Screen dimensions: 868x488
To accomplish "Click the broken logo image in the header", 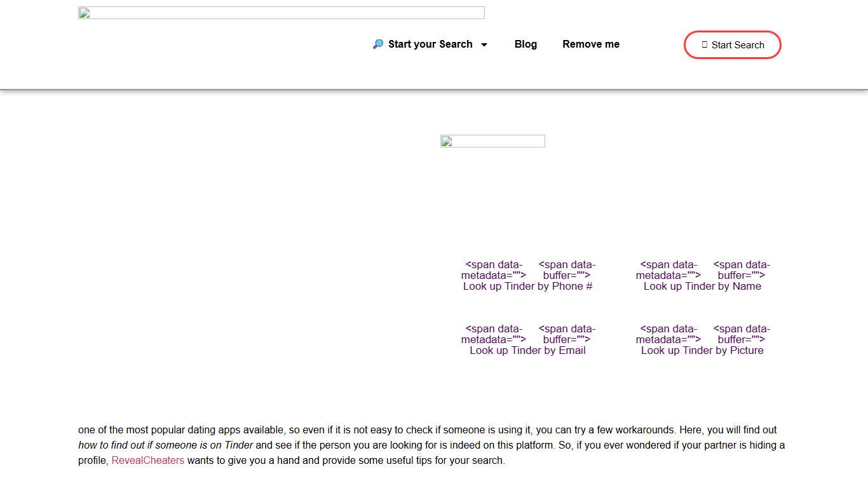I will point(281,13).
